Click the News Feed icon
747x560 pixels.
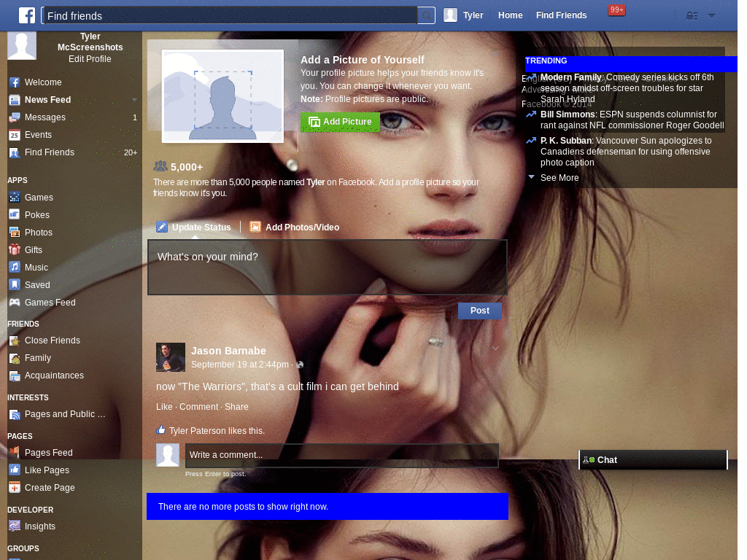pyautogui.click(x=15, y=100)
